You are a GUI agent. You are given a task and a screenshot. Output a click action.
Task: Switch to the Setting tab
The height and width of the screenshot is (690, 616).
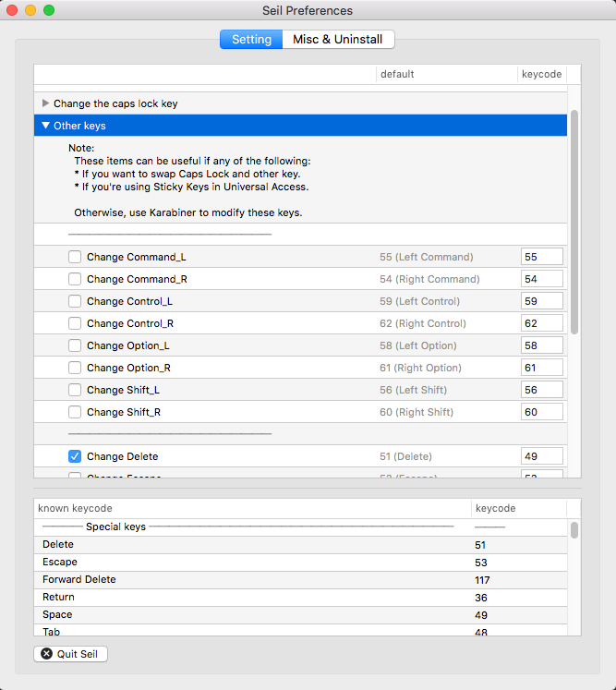tap(251, 39)
